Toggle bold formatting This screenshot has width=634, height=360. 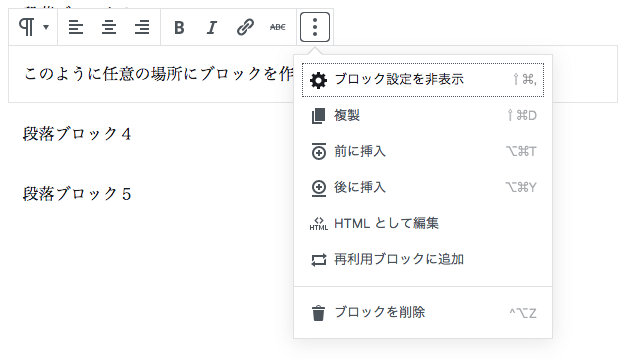[x=179, y=27]
